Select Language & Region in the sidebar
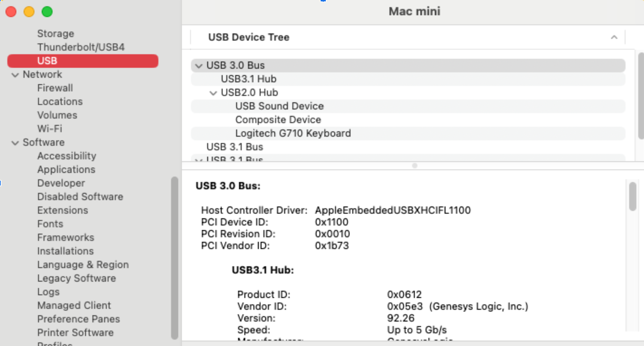644x346 pixels. 83,264
